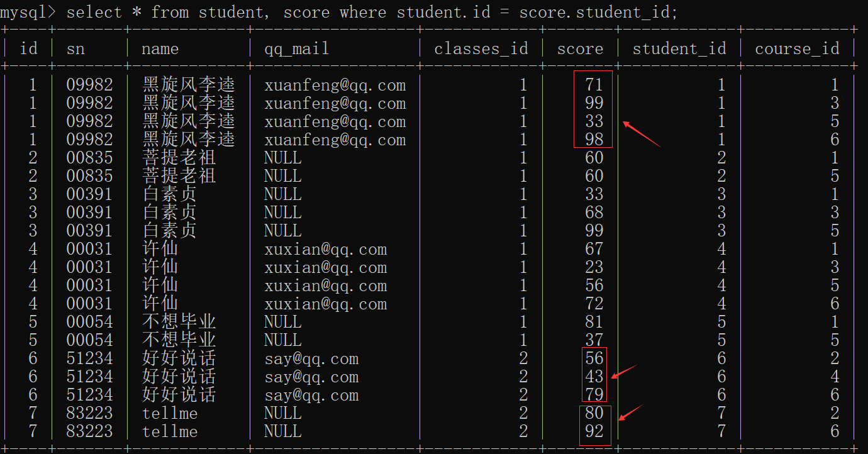Click the course_id column header
The width and height of the screenshot is (868, 454).
[797, 49]
